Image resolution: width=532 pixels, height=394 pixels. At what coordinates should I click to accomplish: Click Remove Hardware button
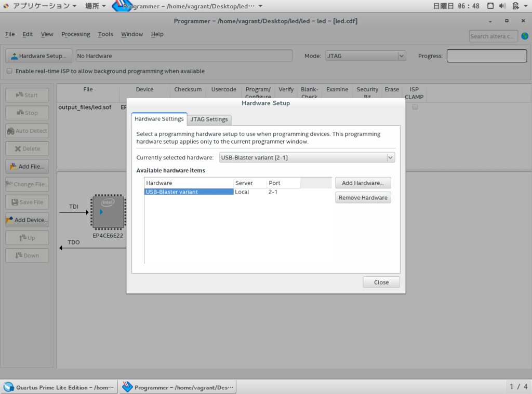pyautogui.click(x=363, y=198)
